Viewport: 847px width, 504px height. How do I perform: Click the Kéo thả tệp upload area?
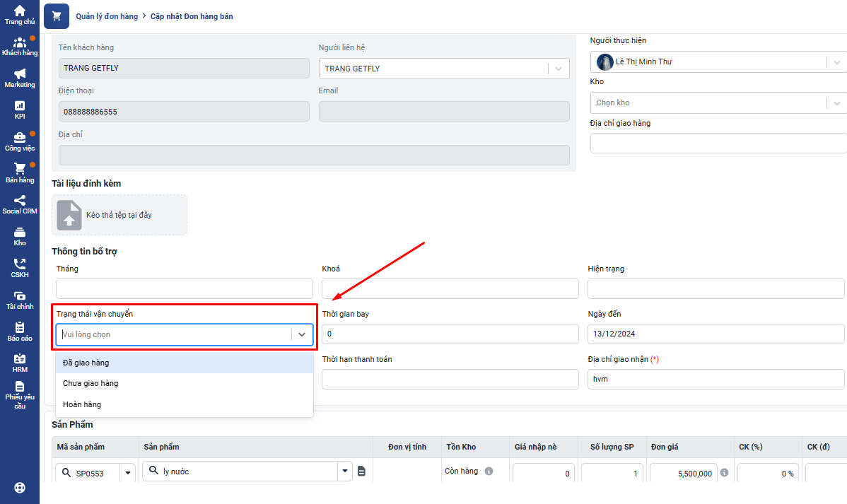tap(119, 215)
